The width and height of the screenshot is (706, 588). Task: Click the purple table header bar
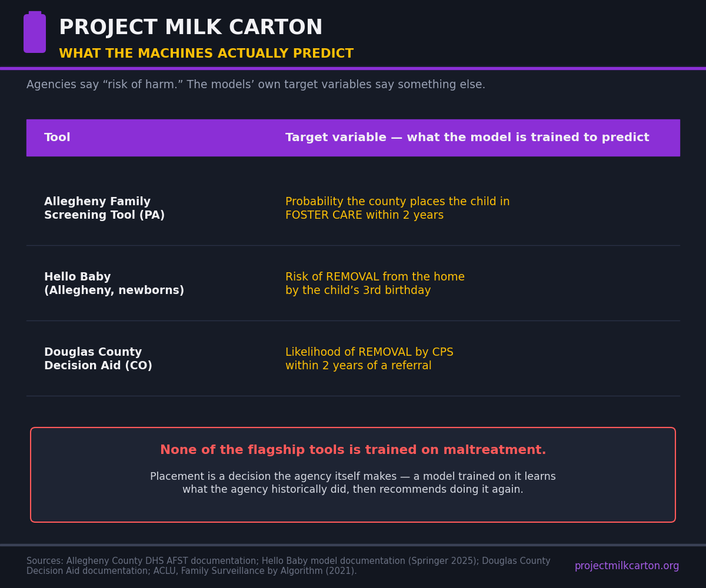point(353,138)
